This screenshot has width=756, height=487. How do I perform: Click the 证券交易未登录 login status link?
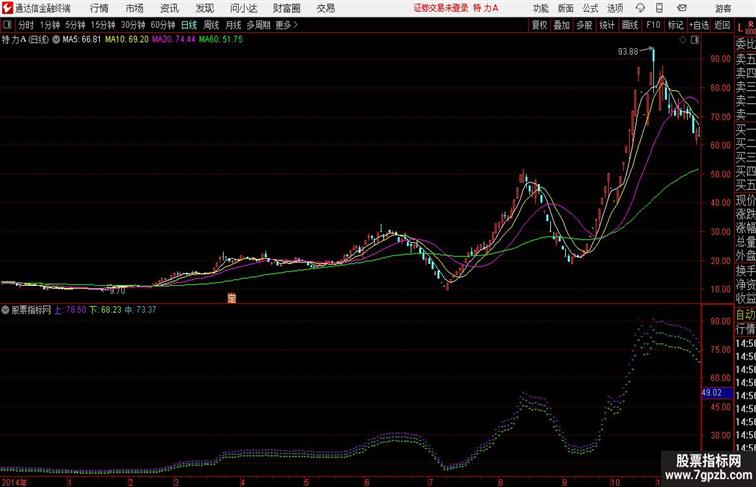click(441, 8)
